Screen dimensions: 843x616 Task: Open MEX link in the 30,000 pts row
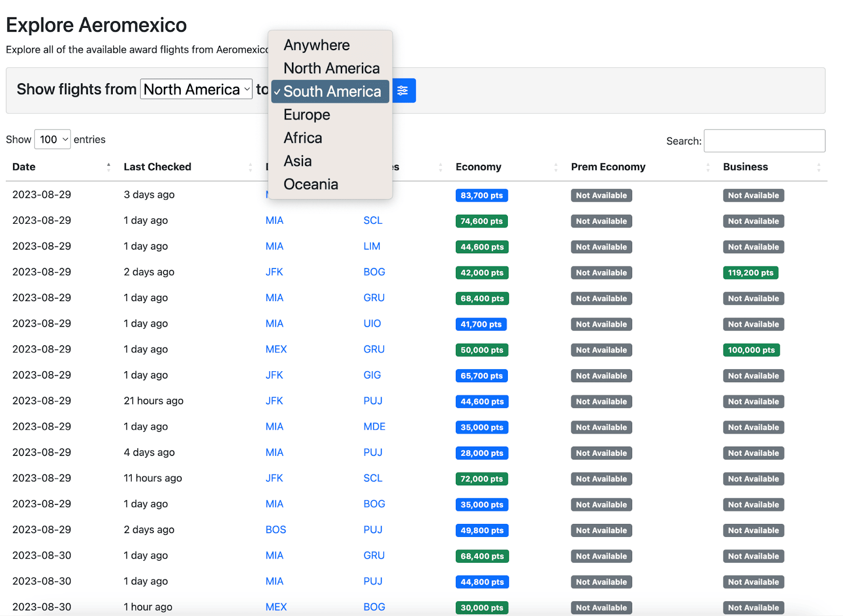(x=276, y=607)
